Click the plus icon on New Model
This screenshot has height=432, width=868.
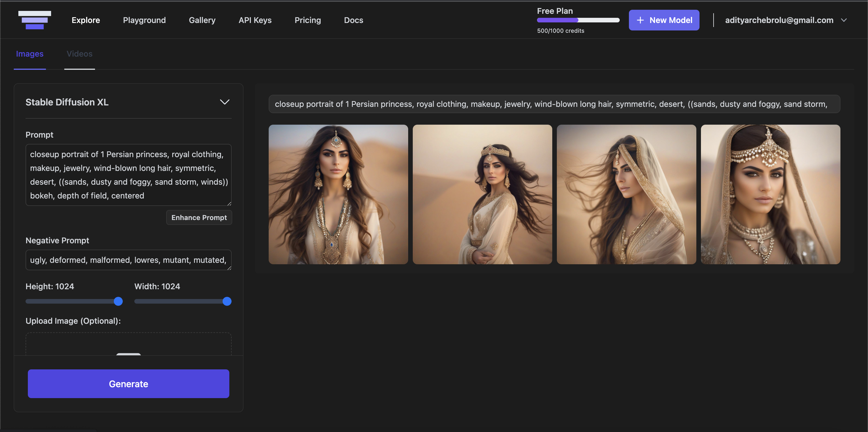click(640, 20)
